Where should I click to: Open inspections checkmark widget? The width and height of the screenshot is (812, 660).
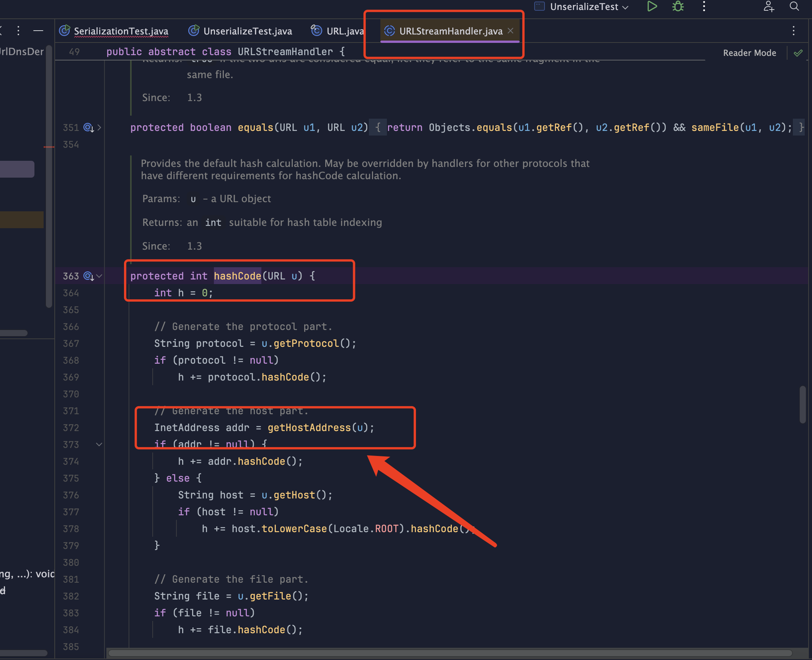(798, 53)
